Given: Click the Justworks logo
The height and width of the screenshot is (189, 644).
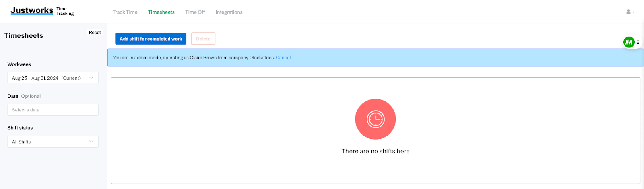Looking at the screenshot, I should (x=32, y=11).
